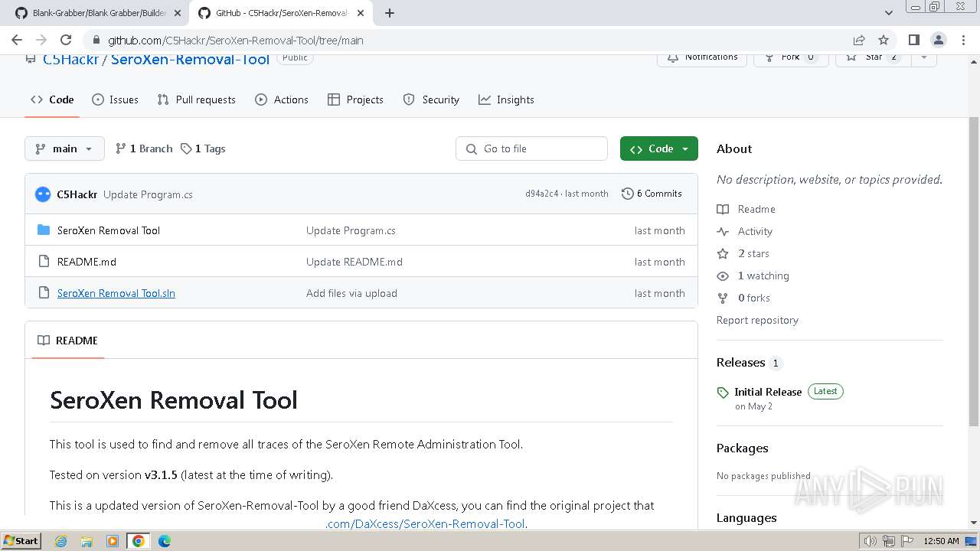This screenshot has width=980, height=551.
Task: Go back with the browser back arrow
Action: (17, 40)
